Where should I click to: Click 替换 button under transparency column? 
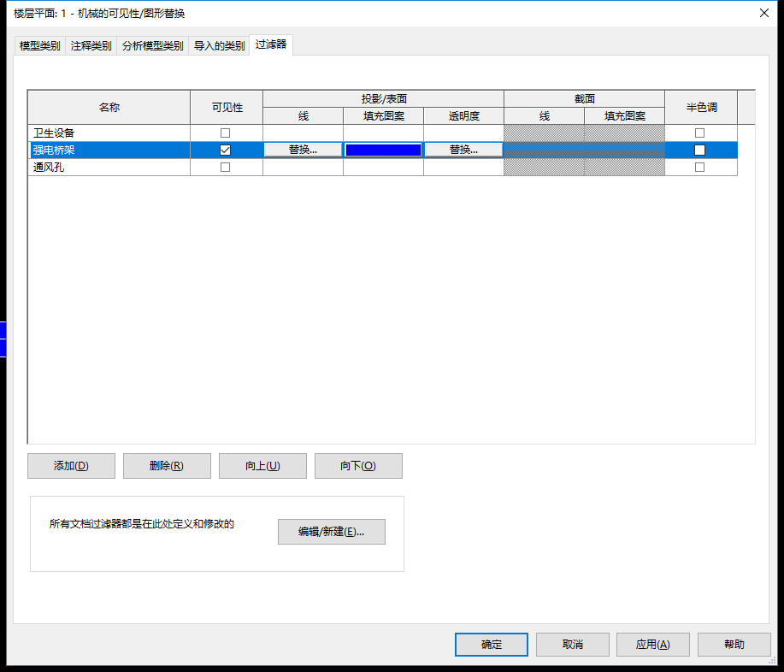463,150
